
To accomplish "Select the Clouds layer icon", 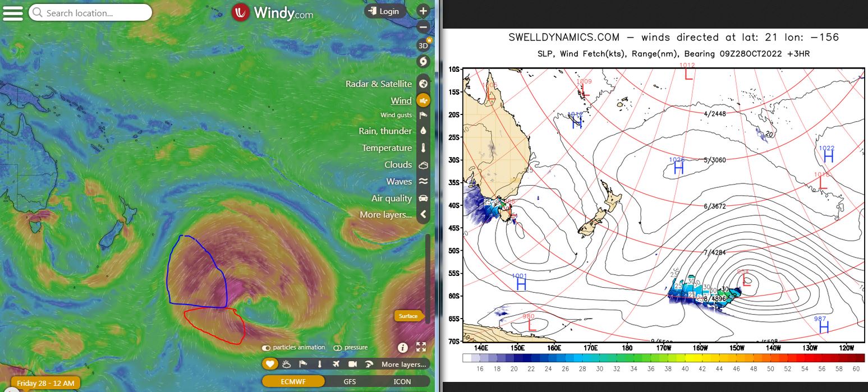I will (424, 165).
